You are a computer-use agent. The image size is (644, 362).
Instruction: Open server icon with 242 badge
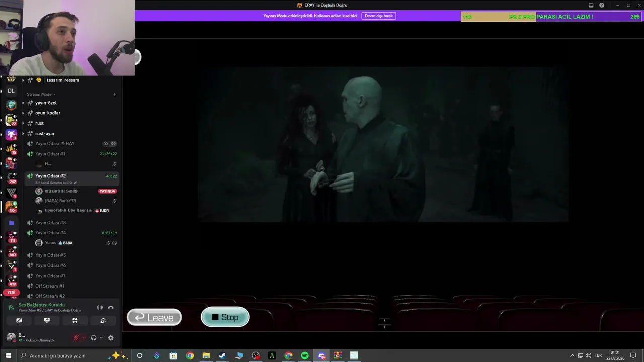[x=11, y=177]
